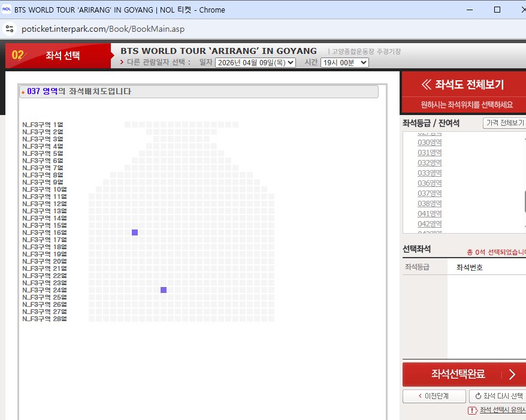The height and width of the screenshot is (420, 526).
Task: Click the address bar URL poticket.interpark.com
Action: pos(103,29)
